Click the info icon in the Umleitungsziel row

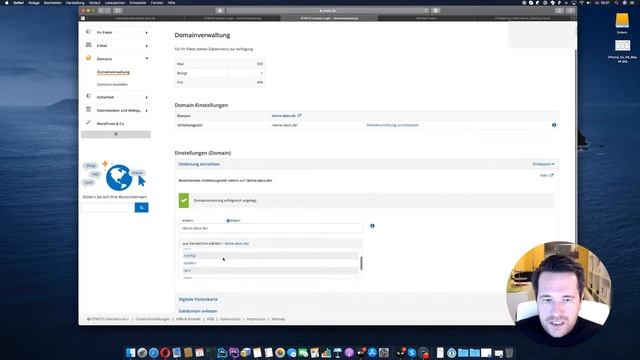[554, 125]
